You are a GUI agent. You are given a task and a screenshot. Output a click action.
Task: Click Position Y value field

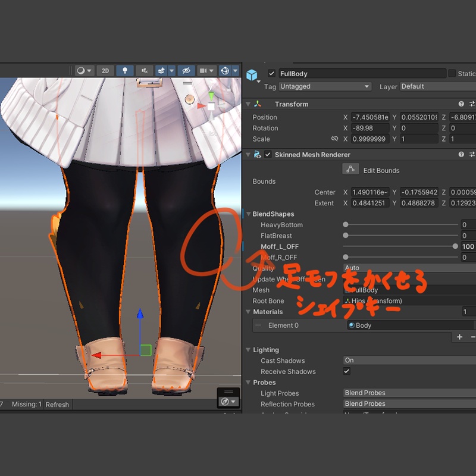coord(419,117)
